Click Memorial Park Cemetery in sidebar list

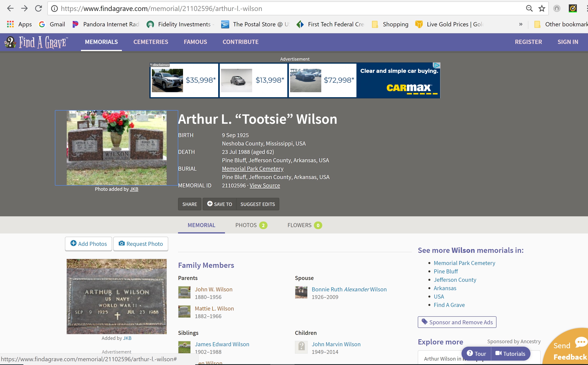click(x=464, y=263)
